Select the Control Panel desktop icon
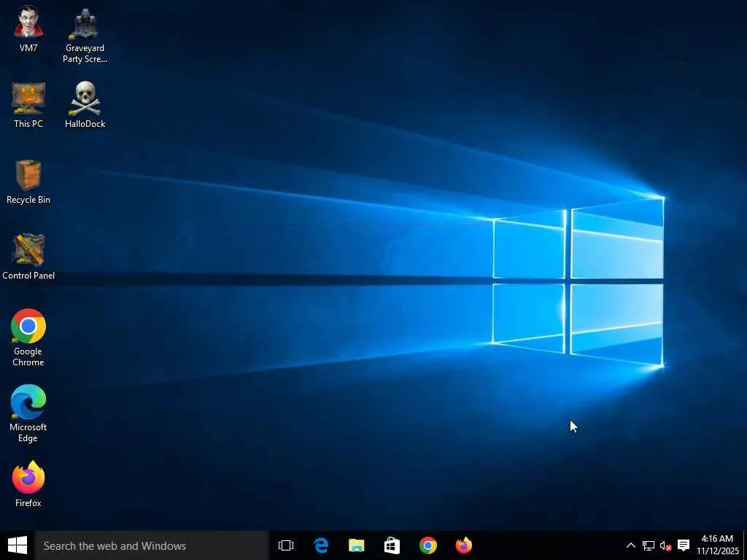 tap(28, 257)
